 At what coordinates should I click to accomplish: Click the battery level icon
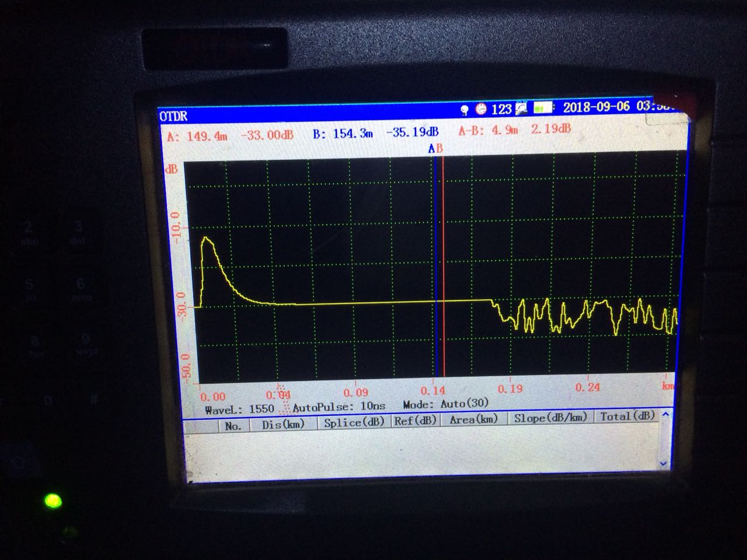[543, 108]
